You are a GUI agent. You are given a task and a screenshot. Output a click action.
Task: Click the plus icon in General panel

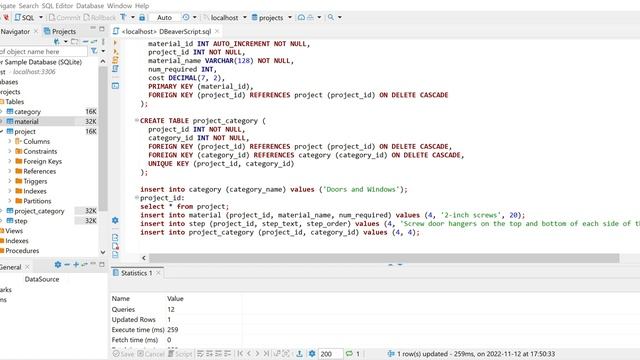click(76, 265)
